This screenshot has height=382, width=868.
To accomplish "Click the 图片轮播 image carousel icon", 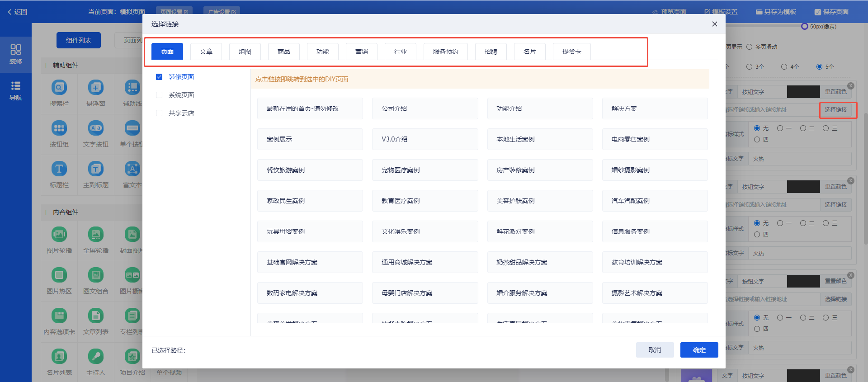I will coord(59,234).
